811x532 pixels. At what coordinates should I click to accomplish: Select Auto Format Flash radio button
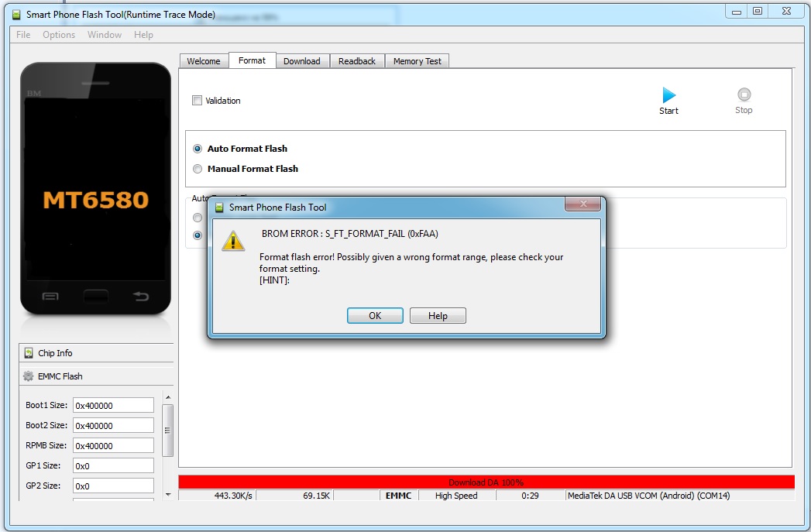[197, 149]
